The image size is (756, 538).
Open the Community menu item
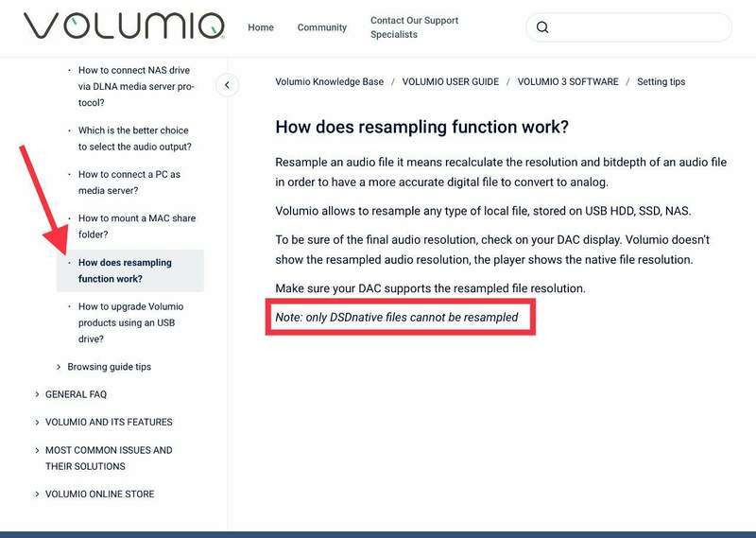tap(322, 27)
